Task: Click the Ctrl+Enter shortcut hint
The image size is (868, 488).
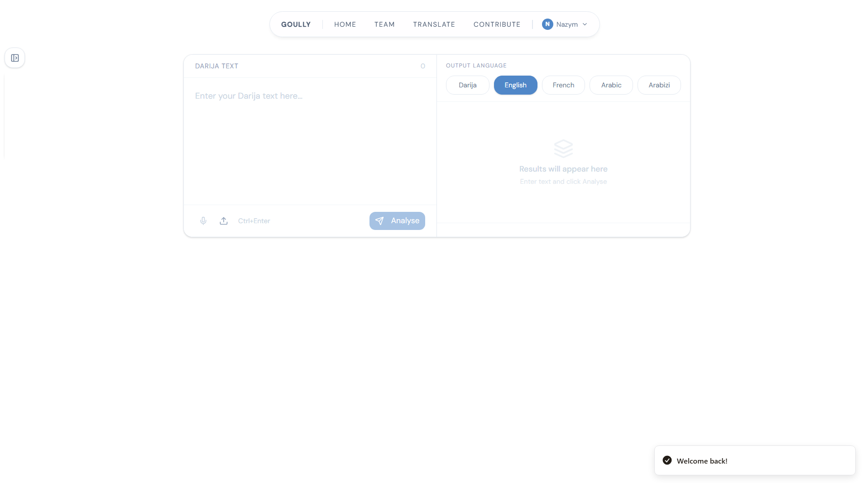Action: click(254, 221)
